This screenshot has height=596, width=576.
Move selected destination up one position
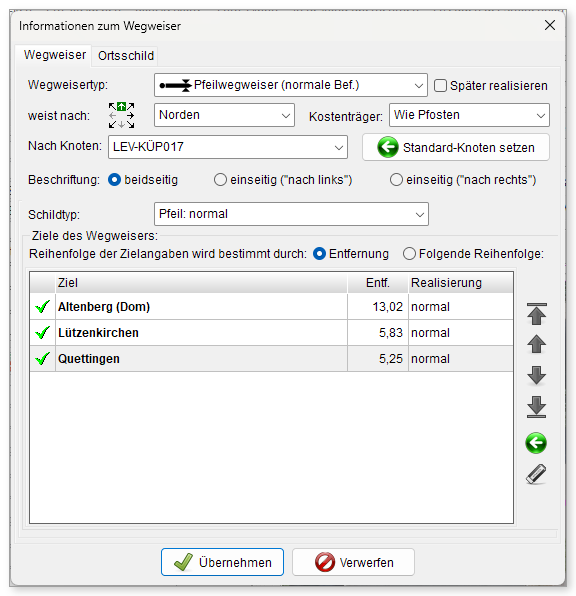tap(536, 345)
